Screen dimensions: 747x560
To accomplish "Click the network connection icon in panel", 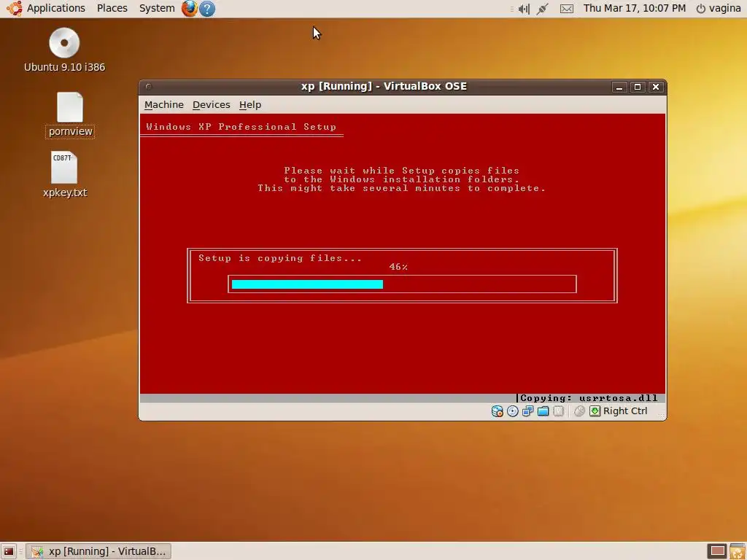I will point(542,9).
